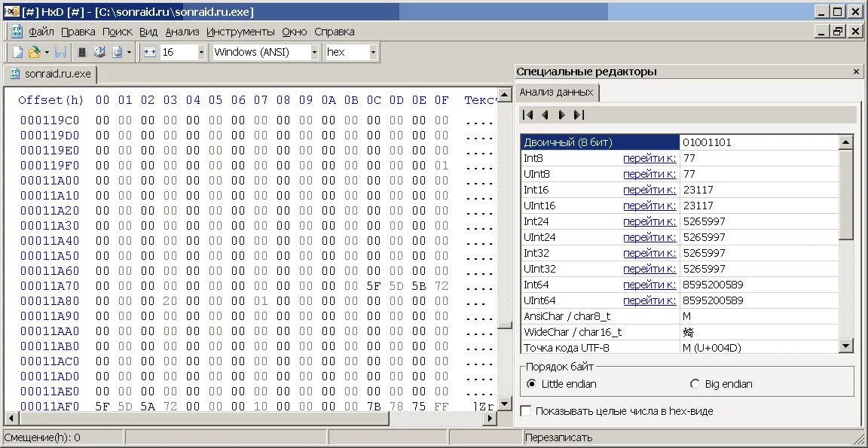Click the Save file icon
This screenshot has height=448, width=868.
(60, 51)
